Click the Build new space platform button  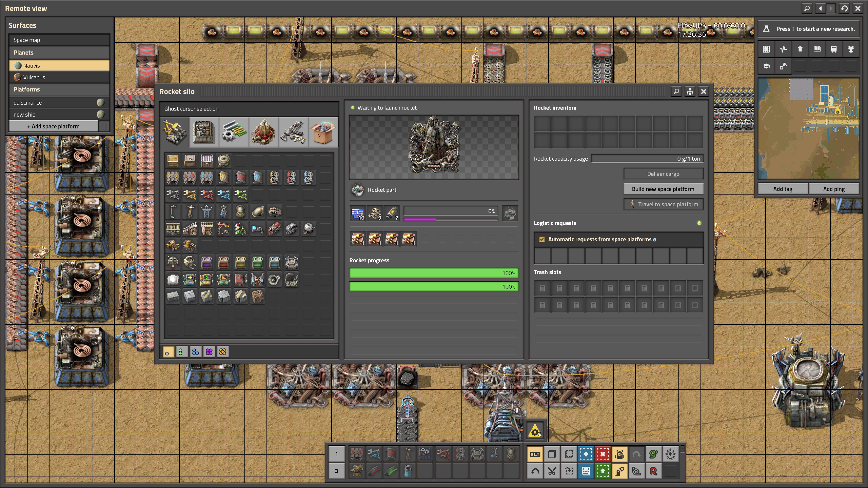663,189
